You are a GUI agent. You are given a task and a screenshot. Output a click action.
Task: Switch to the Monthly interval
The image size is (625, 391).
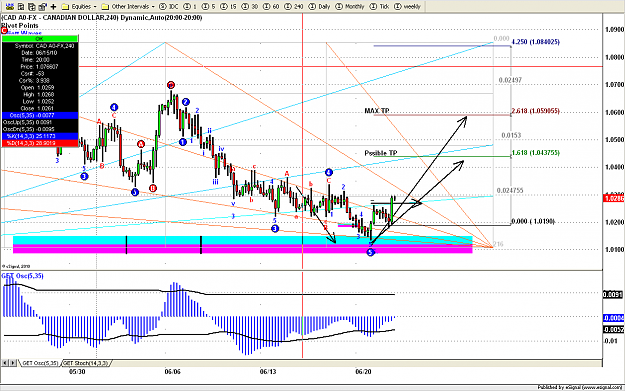351,6
